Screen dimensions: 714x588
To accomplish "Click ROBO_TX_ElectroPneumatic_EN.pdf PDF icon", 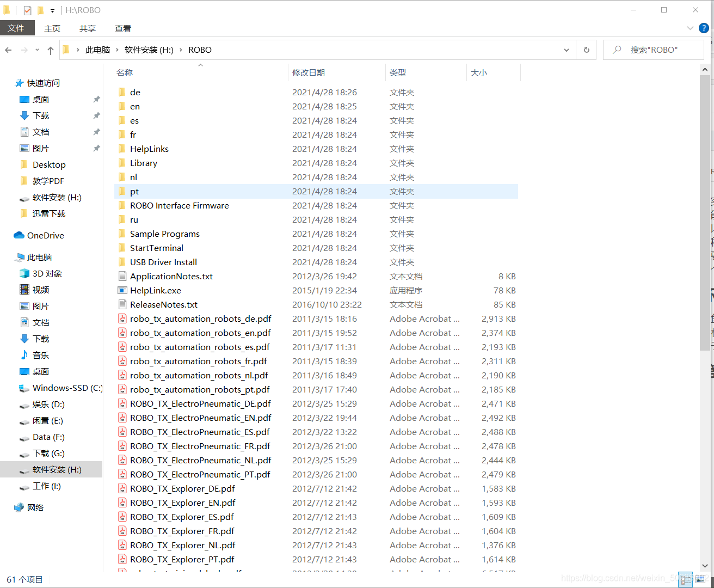I will click(x=122, y=418).
